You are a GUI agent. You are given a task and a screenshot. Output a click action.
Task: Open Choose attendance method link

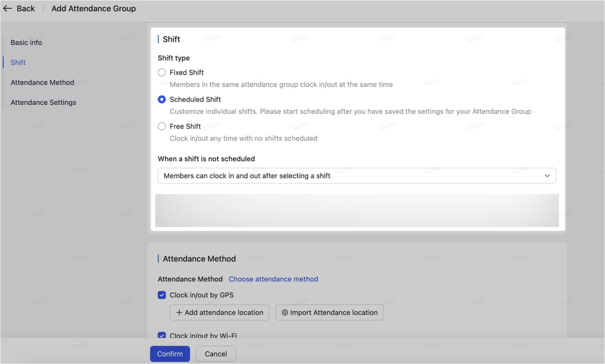click(x=273, y=279)
